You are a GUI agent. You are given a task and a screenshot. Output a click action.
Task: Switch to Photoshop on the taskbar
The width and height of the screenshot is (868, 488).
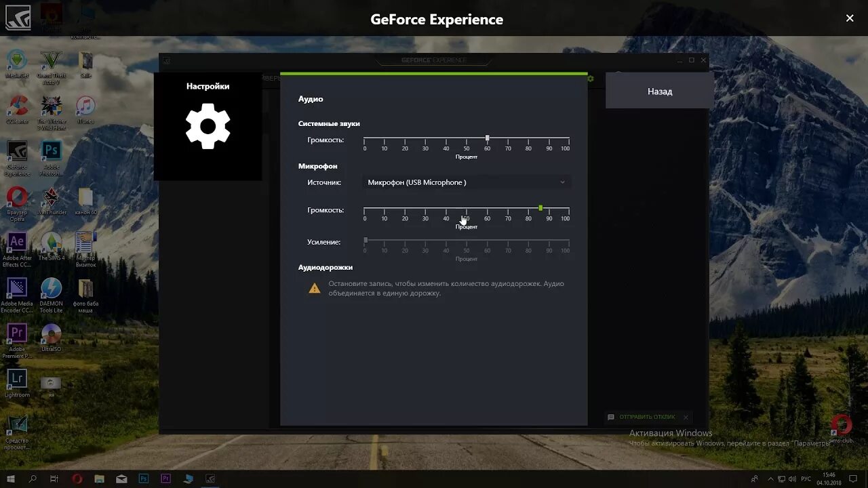coord(144,479)
